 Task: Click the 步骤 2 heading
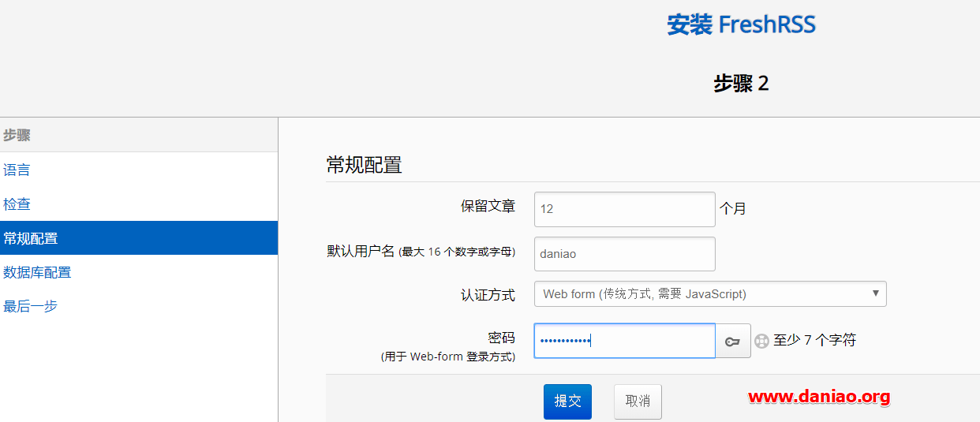741,84
